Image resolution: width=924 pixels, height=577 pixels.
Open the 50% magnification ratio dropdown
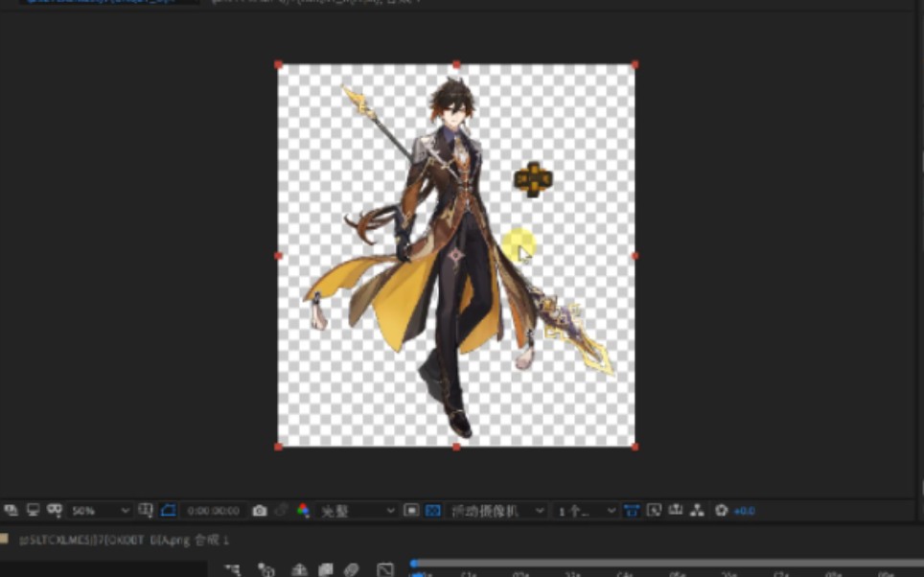tap(99, 511)
